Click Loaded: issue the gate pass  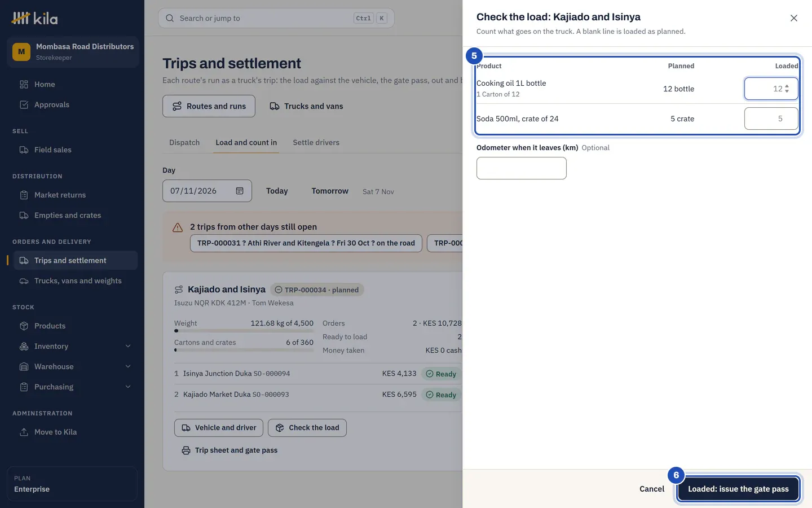click(738, 489)
